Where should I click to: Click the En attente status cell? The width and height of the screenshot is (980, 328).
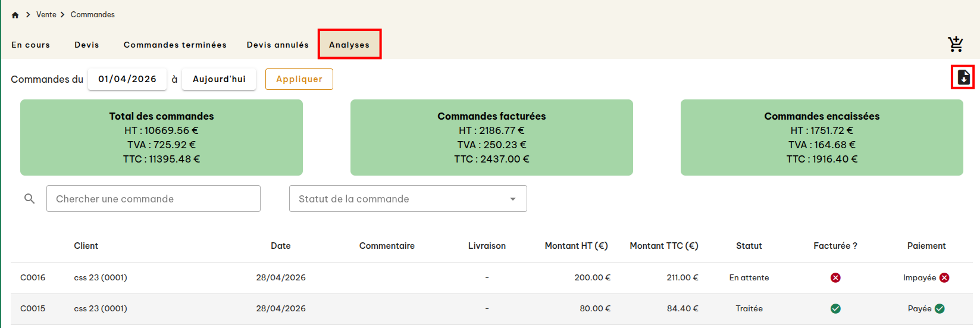click(x=749, y=278)
